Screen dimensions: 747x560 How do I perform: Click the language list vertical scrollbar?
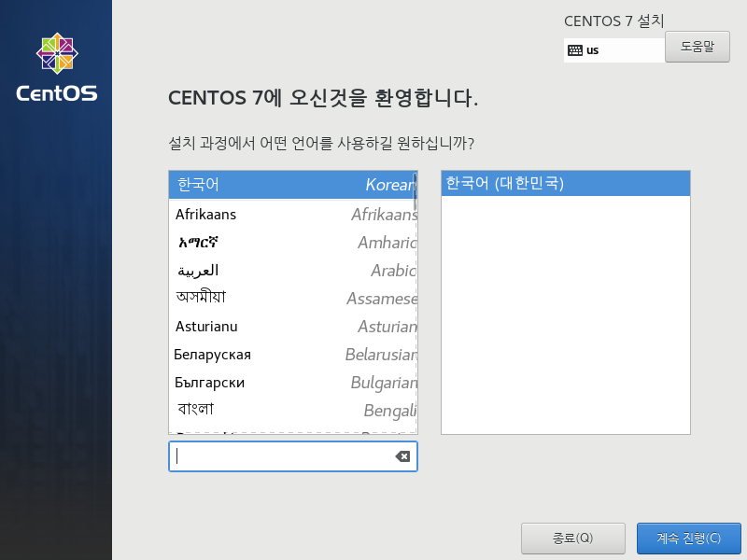[416, 192]
